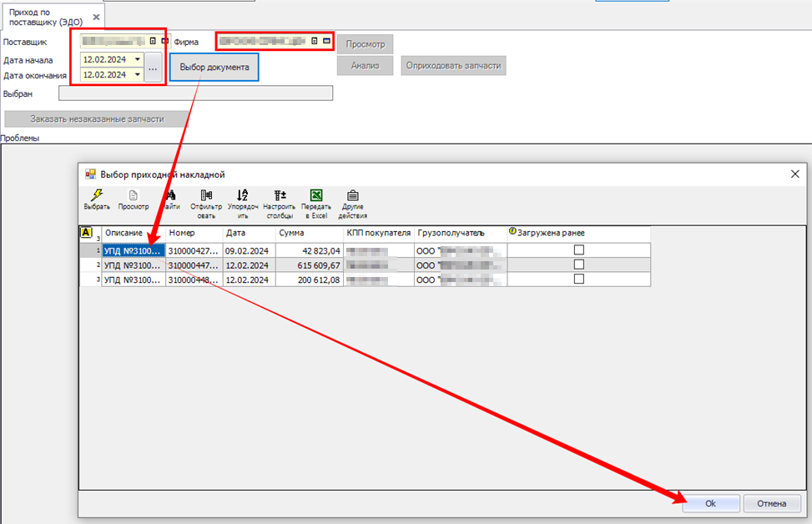Open the Поставщик field selection list icon

click(x=153, y=40)
